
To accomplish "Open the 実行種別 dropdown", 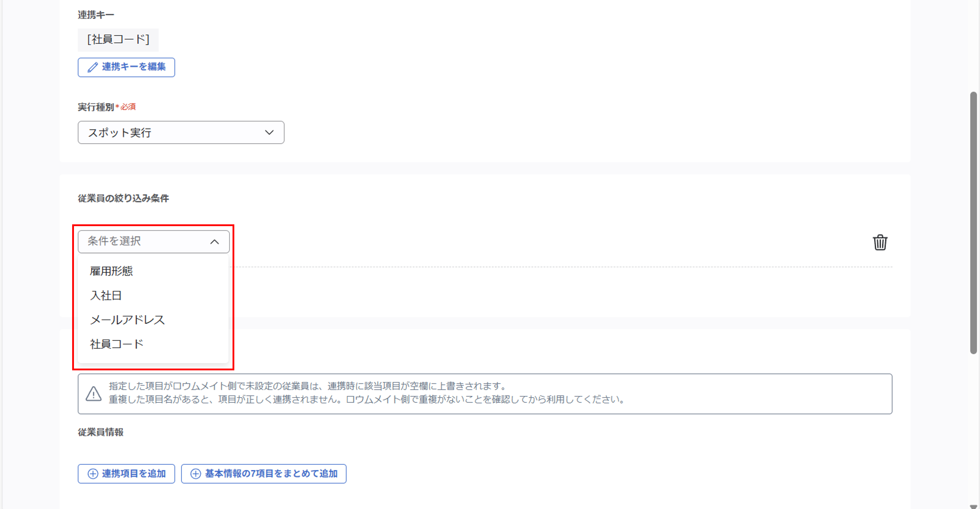I will pyautogui.click(x=181, y=132).
